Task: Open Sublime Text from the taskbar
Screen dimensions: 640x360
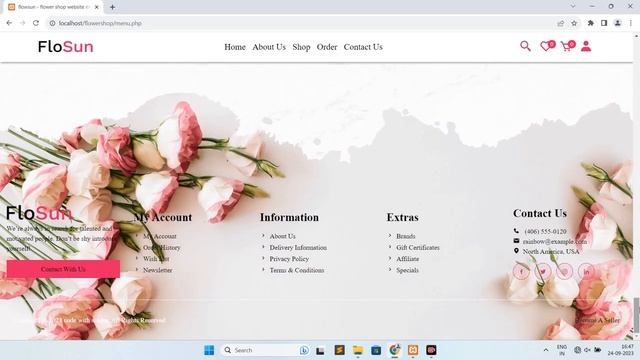Action: point(339,350)
